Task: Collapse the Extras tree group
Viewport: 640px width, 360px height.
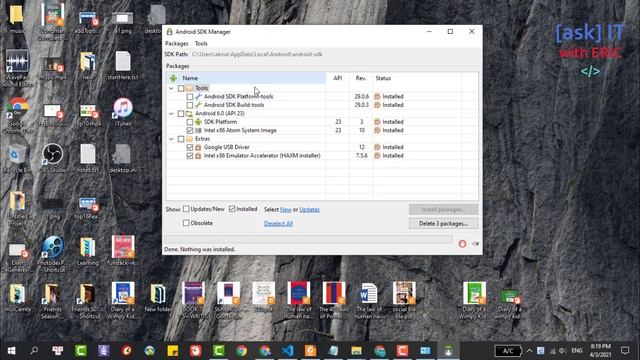Action: coord(171,139)
